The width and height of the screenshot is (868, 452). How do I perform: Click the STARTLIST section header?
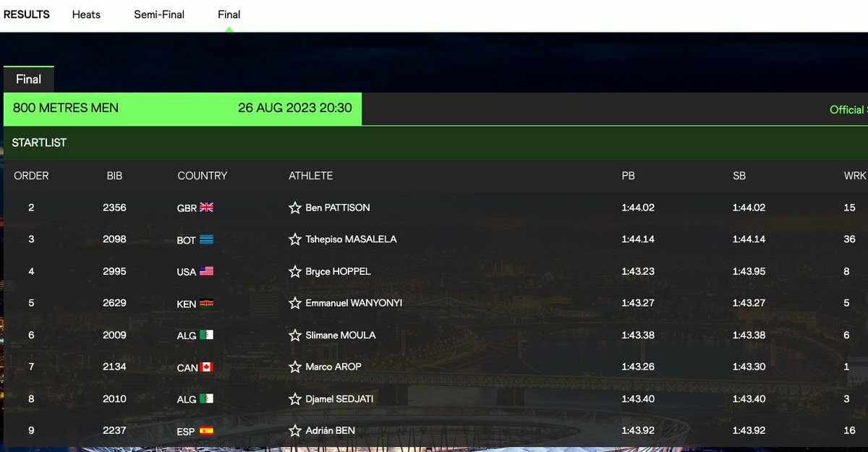click(x=39, y=142)
